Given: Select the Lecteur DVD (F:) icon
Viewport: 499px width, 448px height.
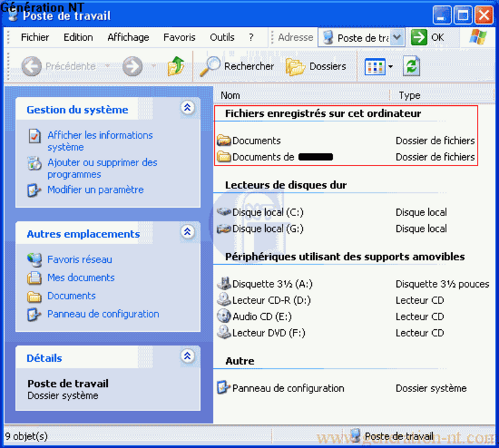Looking at the screenshot, I should (x=224, y=332).
